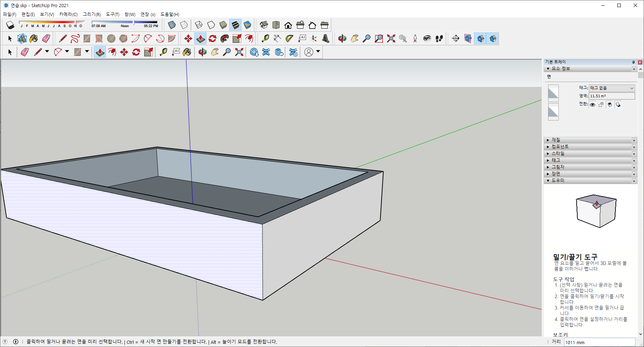Close the 스타일 panel with its X

[634, 154]
